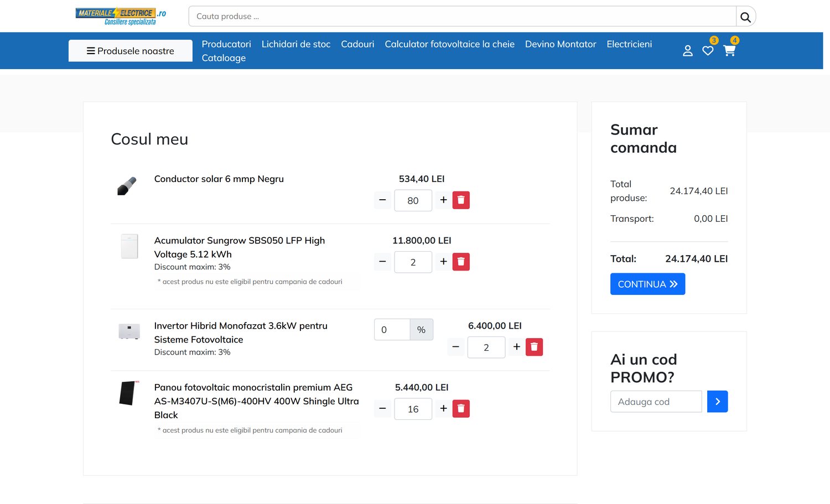Click the Adauga cod promo field
Viewport: 830px width, 504px height.
click(656, 402)
